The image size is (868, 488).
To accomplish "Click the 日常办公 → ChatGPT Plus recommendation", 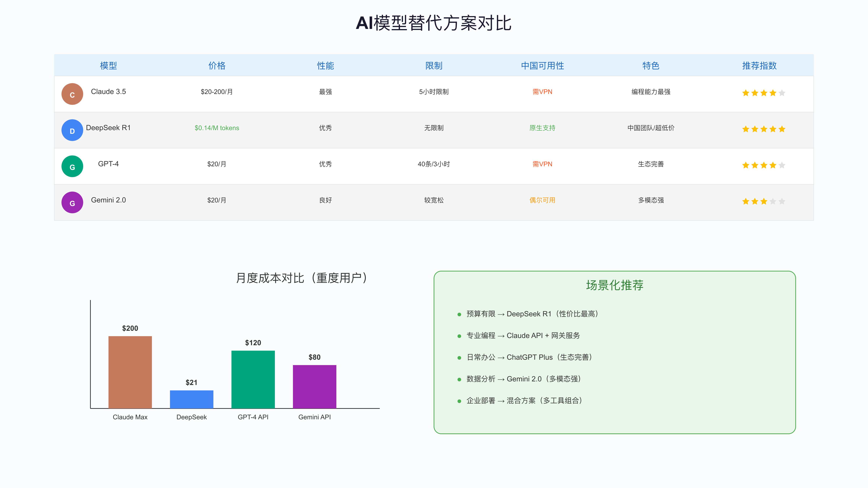I will coord(529,357).
